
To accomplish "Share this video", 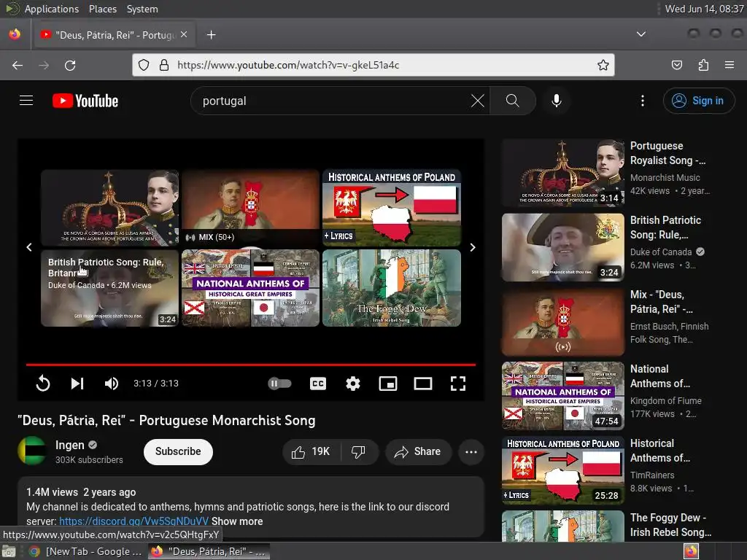I will (x=418, y=451).
